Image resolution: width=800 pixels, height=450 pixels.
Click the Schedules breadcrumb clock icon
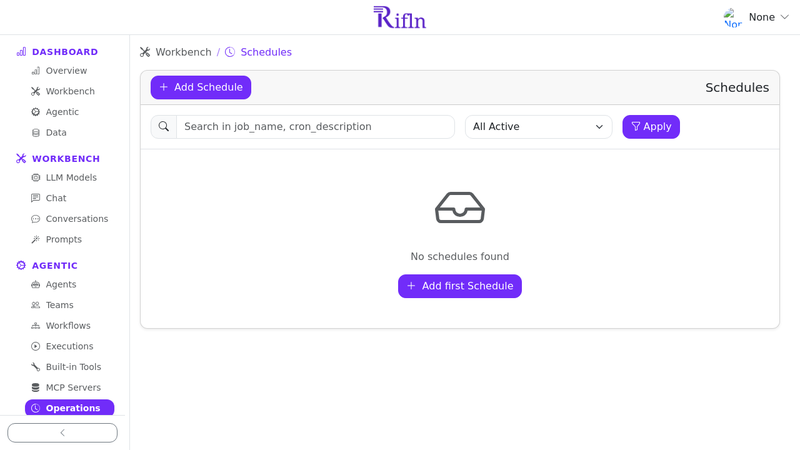point(230,52)
